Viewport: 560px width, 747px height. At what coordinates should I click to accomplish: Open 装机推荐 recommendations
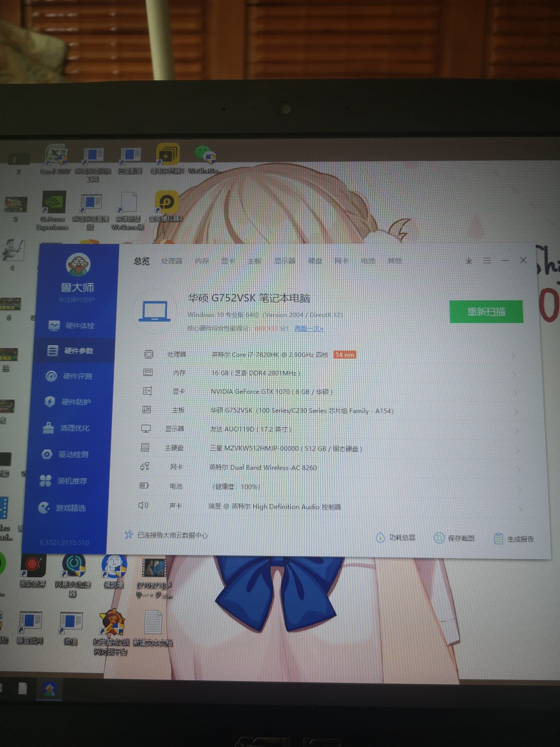tap(63, 481)
